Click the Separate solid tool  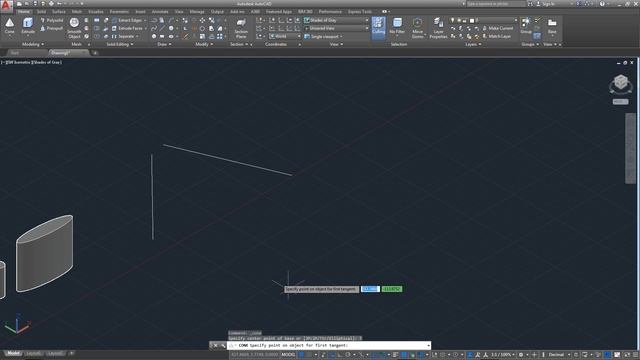(x=124, y=36)
